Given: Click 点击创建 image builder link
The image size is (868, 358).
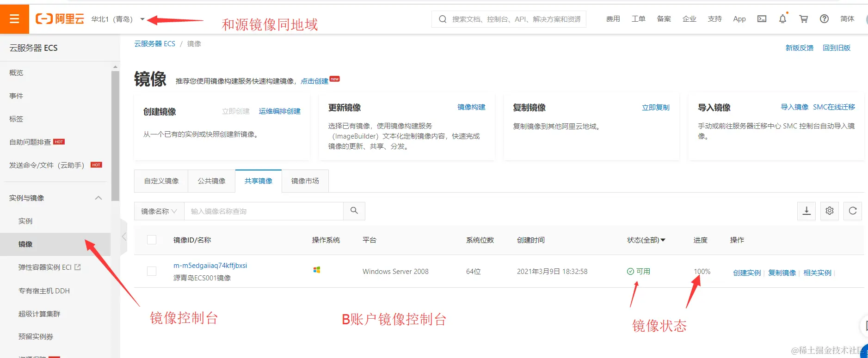Looking at the screenshot, I should [x=314, y=81].
